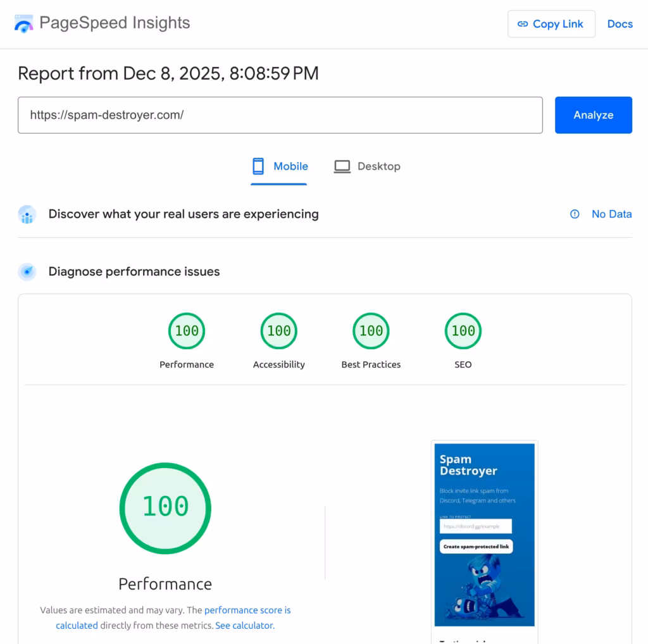Click the PageSpeed Insights title text
The height and width of the screenshot is (644, 648).
point(115,23)
